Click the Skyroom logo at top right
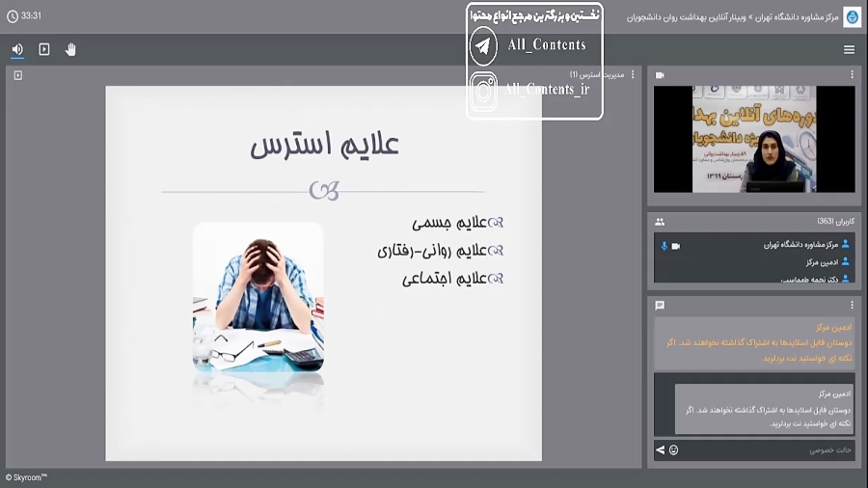Image resolution: width=868 pixels, height=488 pixels. (x=852, y=16)
